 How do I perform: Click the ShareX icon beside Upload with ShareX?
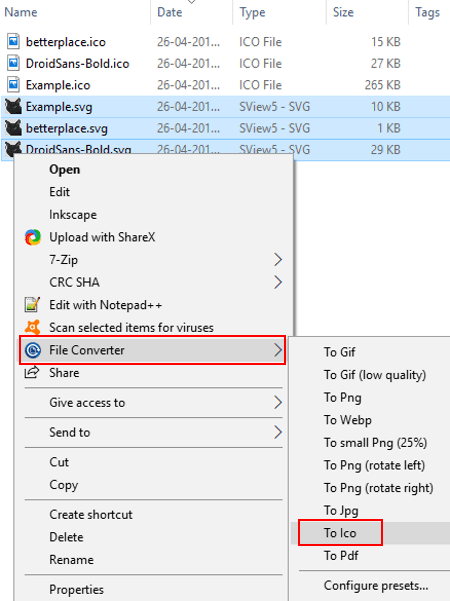coord(33,237)
